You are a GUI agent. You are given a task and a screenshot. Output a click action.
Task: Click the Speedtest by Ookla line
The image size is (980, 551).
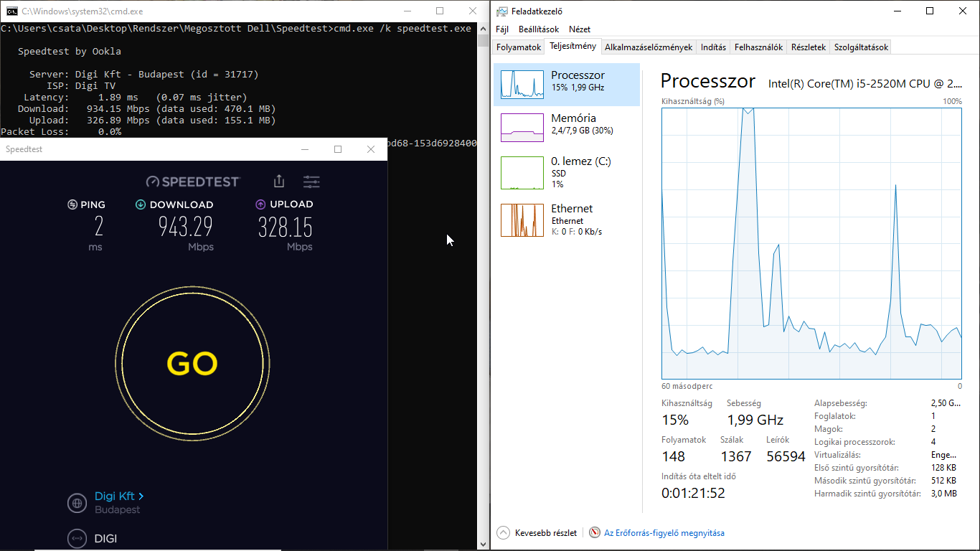(x=70, y=51)
